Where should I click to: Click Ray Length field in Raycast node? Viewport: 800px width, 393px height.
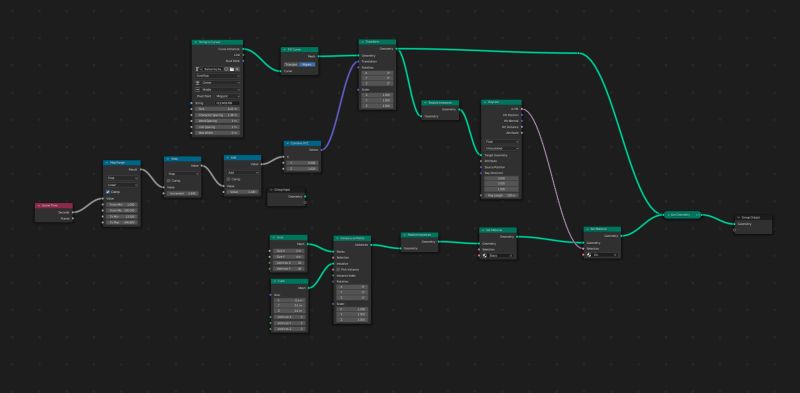[x=502, y=195]
